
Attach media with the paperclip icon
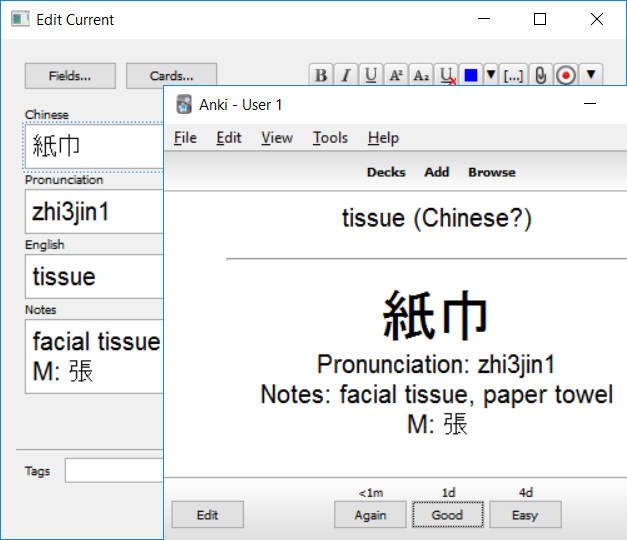coord(540,75)
